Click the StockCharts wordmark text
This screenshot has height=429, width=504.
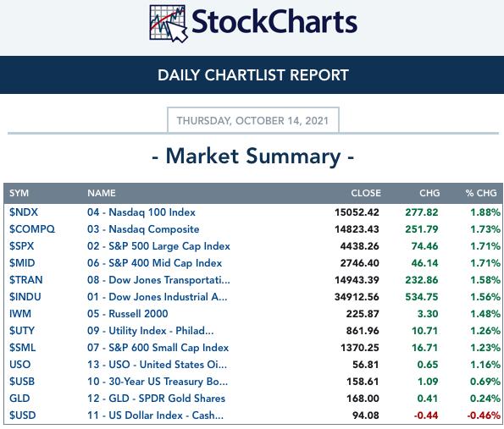click(274, 22)
